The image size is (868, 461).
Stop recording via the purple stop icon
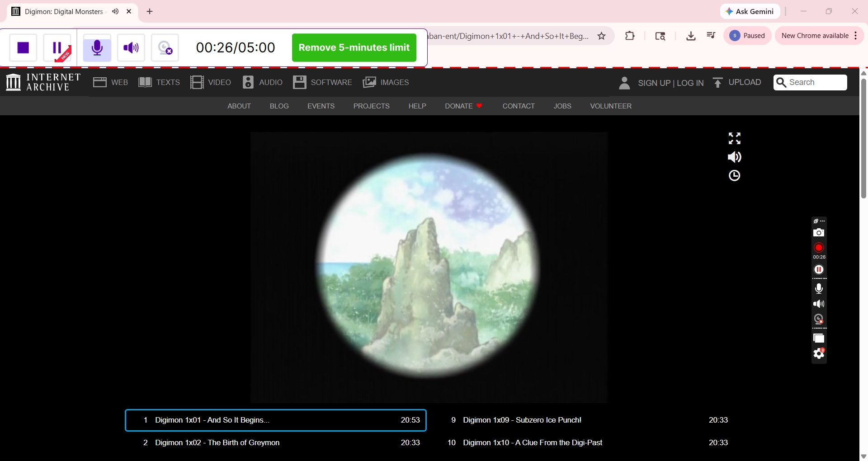[x=22, y=47]
